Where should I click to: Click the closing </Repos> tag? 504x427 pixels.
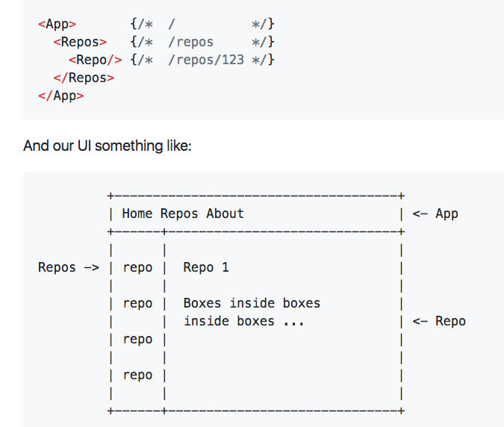pos(84,78)
